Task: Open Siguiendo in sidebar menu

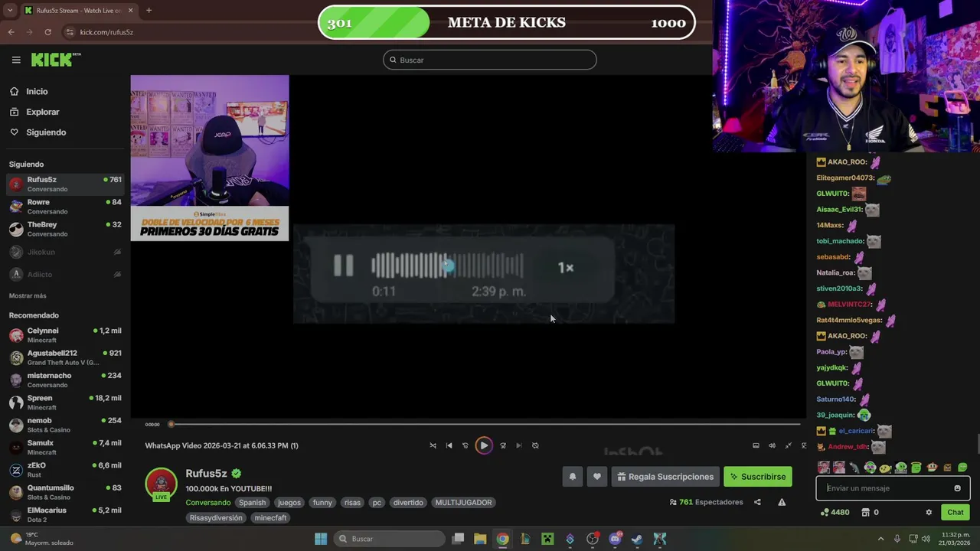Action: [x=46, y=132]
